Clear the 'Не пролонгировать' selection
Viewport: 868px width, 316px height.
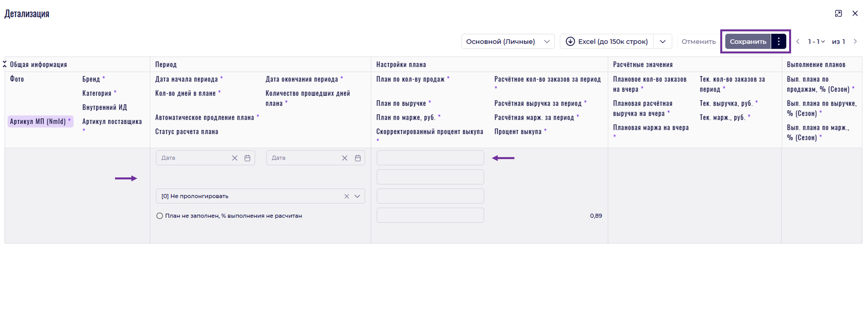pos(346,196)
